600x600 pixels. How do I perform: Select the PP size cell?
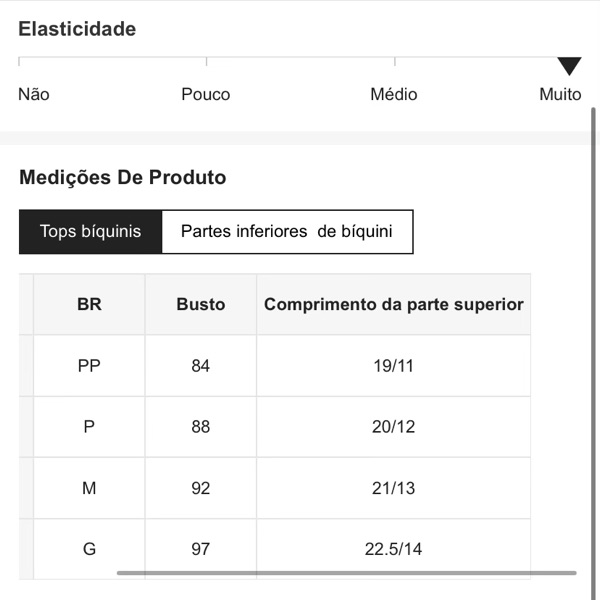tap(89, 366)
